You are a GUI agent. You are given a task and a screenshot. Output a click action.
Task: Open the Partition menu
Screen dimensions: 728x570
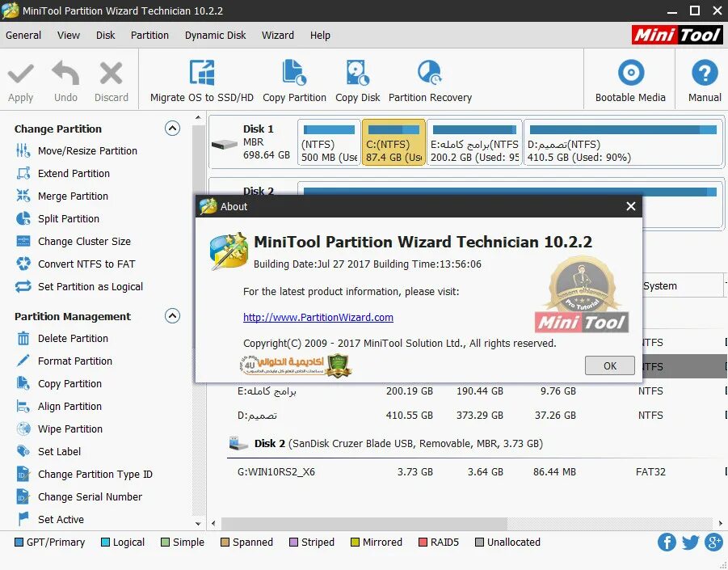[149, 36]
